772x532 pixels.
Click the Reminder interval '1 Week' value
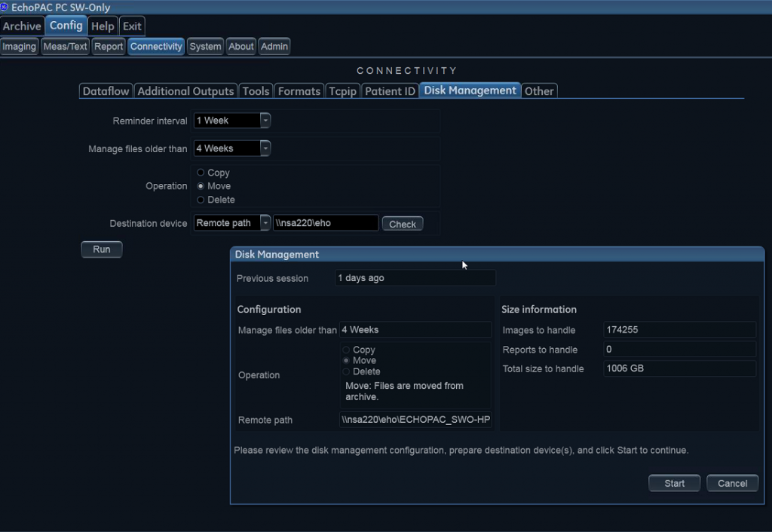(227, 121)
